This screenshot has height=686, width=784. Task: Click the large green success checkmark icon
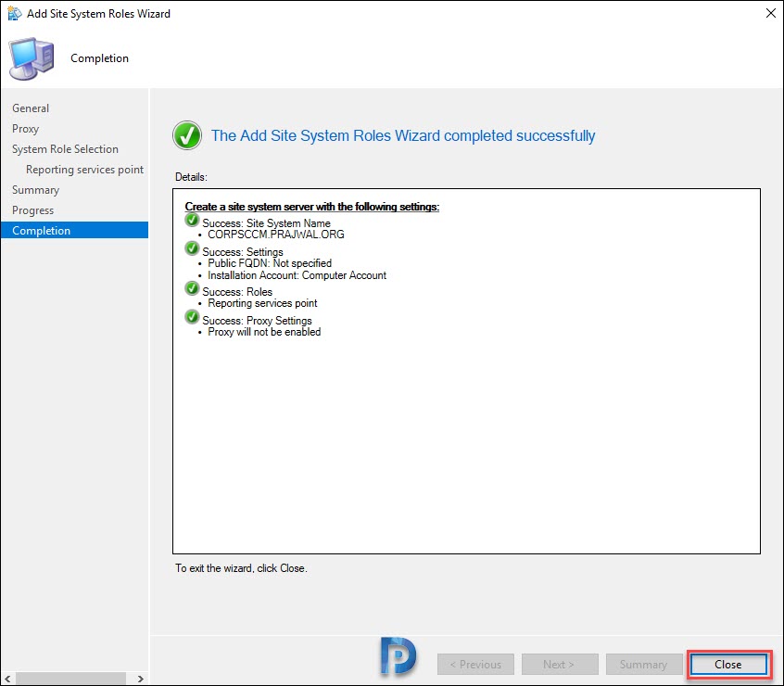point(187,135)
